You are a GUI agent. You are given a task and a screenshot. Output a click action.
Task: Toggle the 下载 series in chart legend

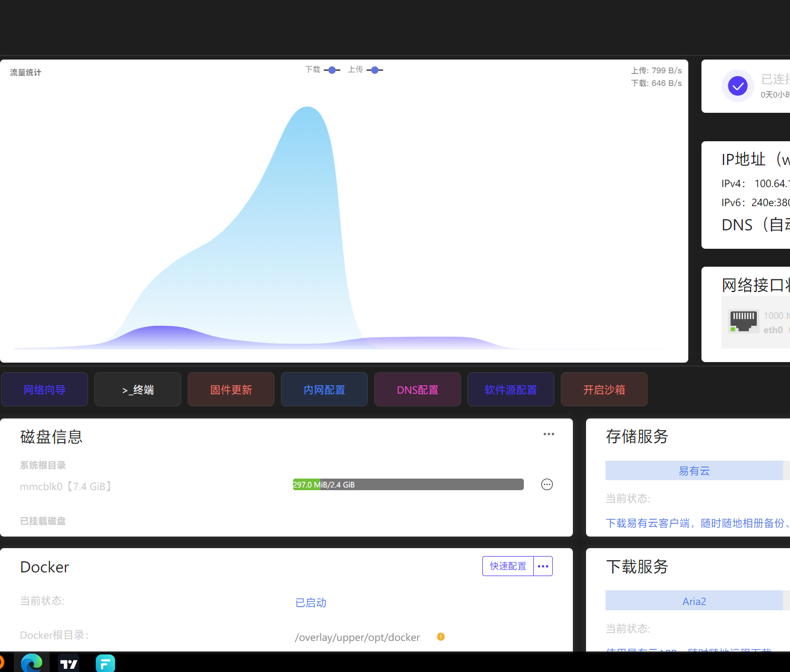(x=322, y=70)
